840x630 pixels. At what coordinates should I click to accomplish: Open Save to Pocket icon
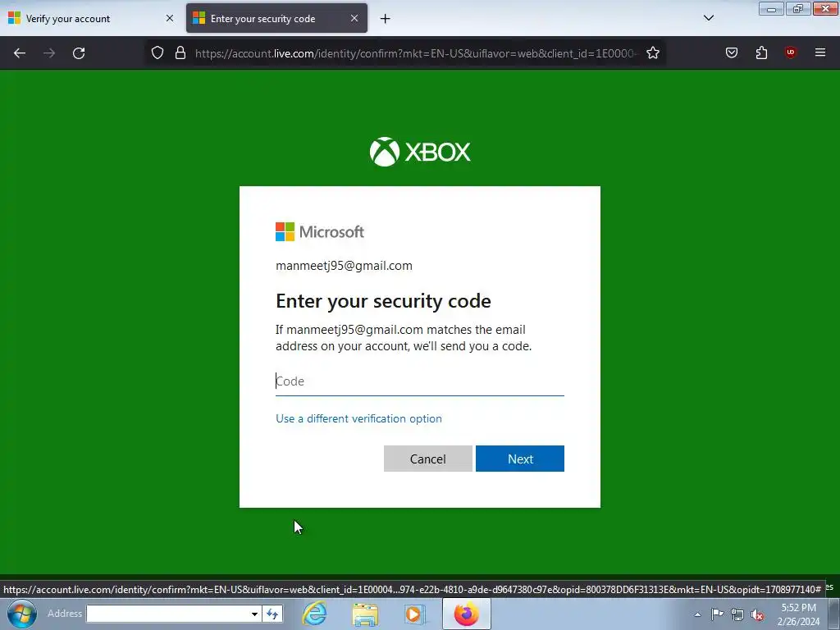pyautogui.click(x=731, y=52)
